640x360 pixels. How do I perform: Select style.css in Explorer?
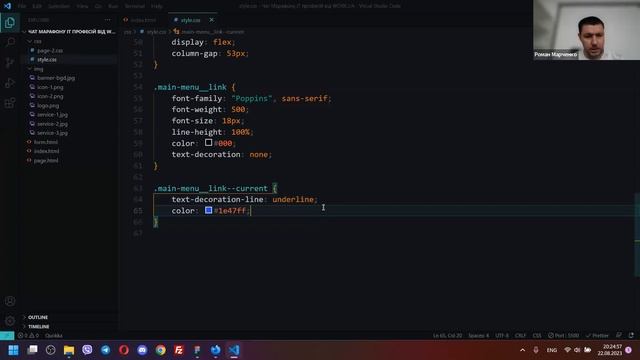(47, 60)
